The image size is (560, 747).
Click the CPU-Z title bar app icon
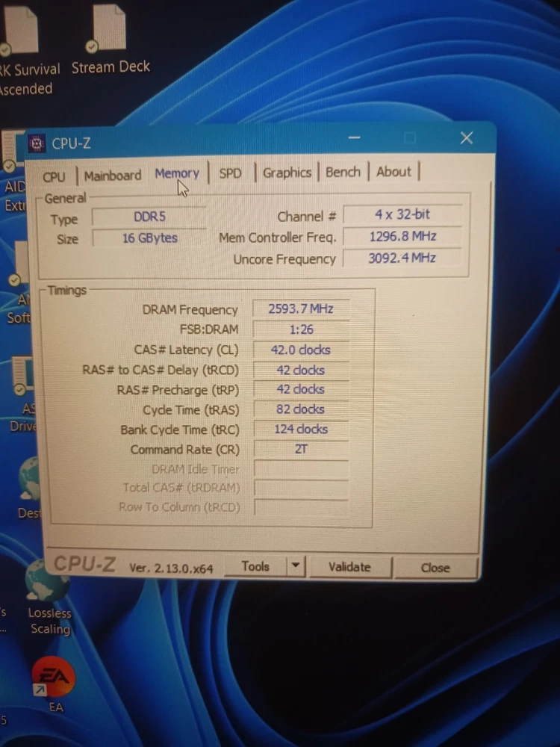(37, 143)
